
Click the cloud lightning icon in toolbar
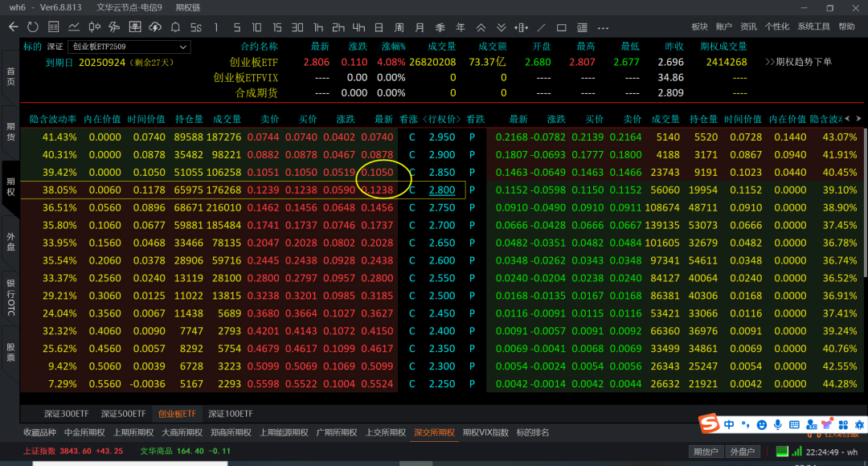(155, 27)
